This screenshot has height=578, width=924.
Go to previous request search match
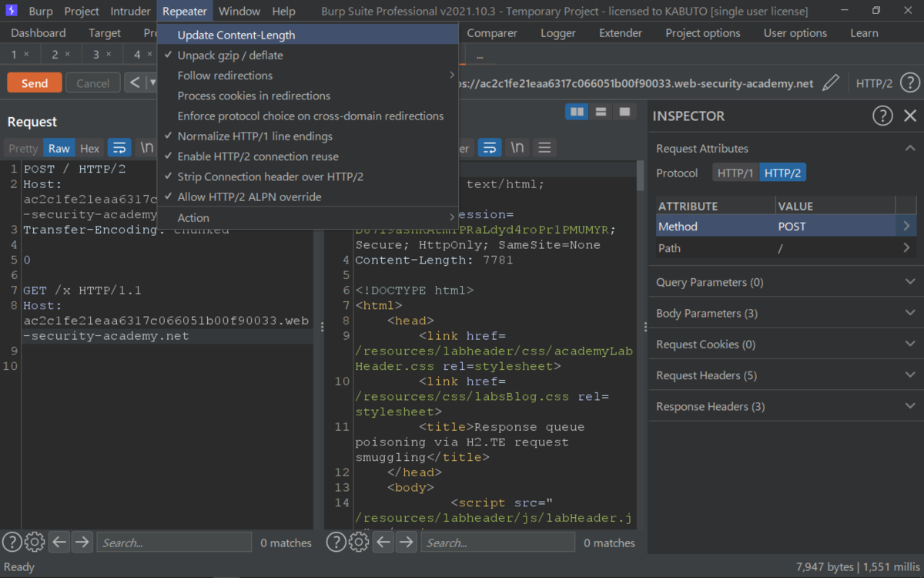point(59,543)
